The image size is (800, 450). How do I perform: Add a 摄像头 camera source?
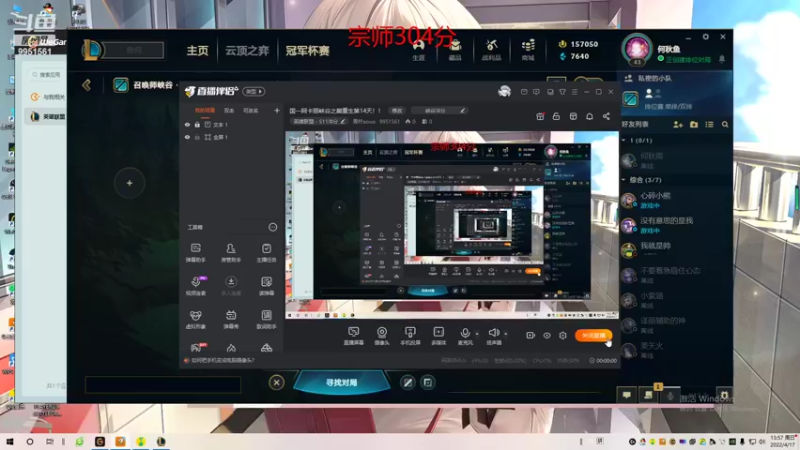click(382, 336)
